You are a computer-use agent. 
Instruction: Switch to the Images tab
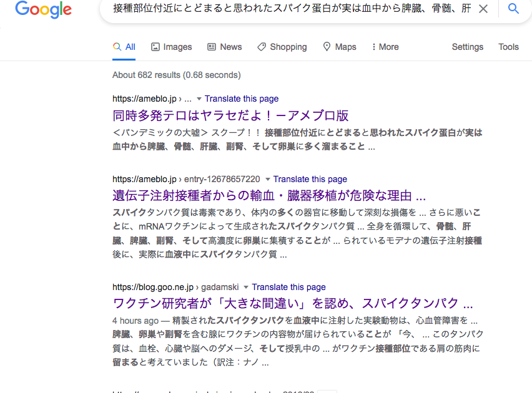click(171, 47)
